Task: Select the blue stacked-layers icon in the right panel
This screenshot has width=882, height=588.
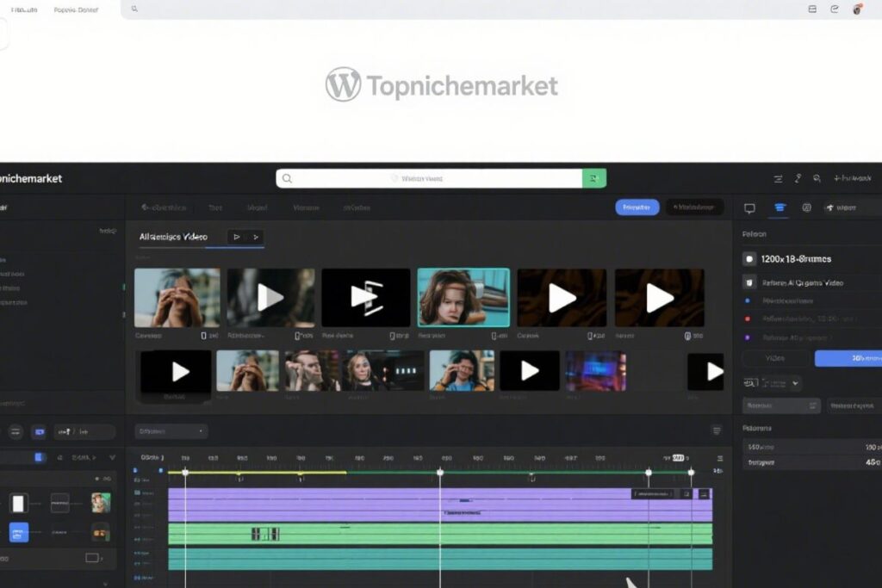Action: pos(779,207)
